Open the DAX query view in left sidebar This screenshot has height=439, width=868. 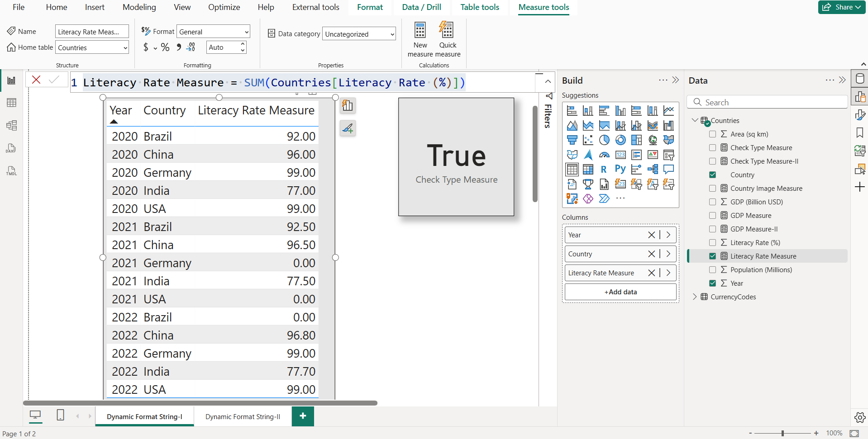click(x=11, y=148)
